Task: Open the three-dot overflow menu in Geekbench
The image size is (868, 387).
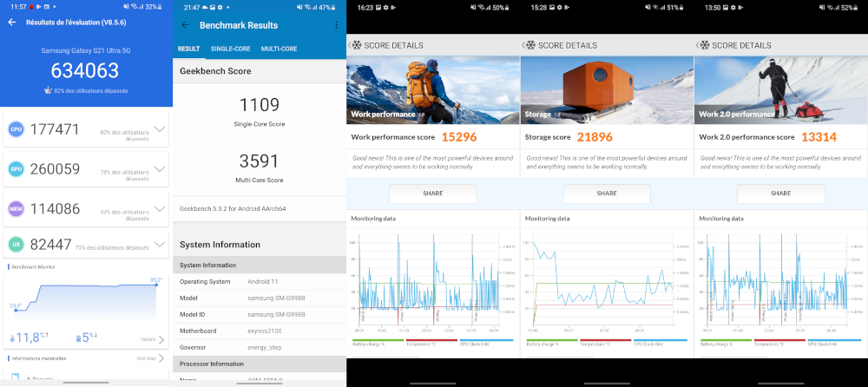Action: coord(336,25)
